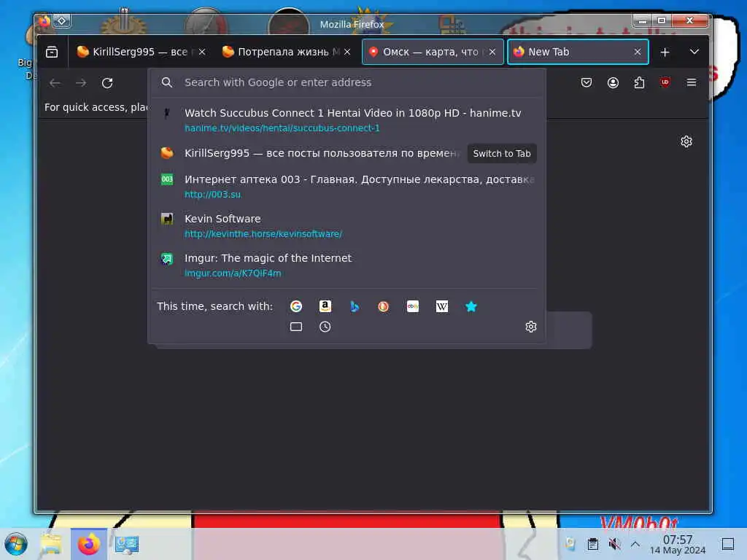The image size is (747, 560).
Task: Search this time with Bing
Action: (x=355, y=306)
